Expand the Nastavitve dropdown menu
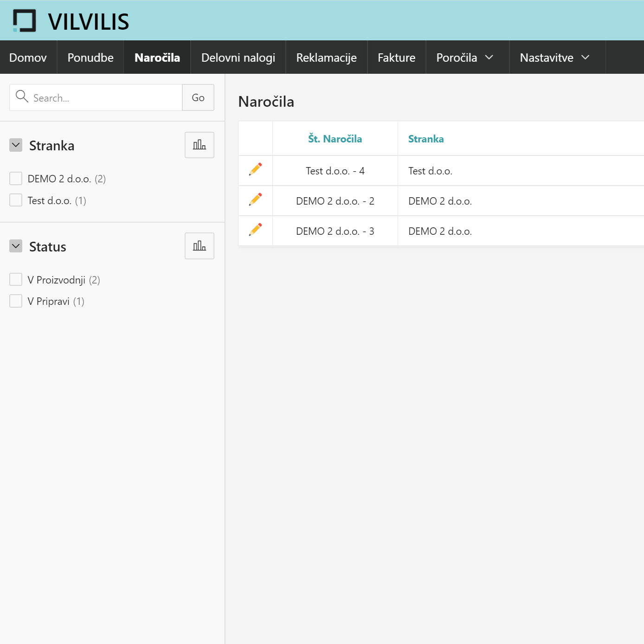The width and height of the screenshot is (644, 644). 554,58
